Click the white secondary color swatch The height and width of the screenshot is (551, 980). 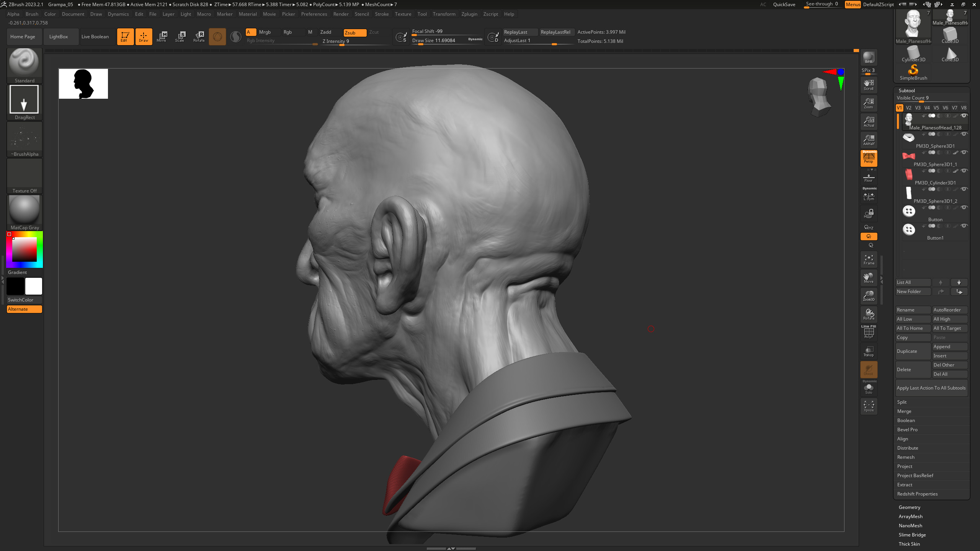point(34,286)
